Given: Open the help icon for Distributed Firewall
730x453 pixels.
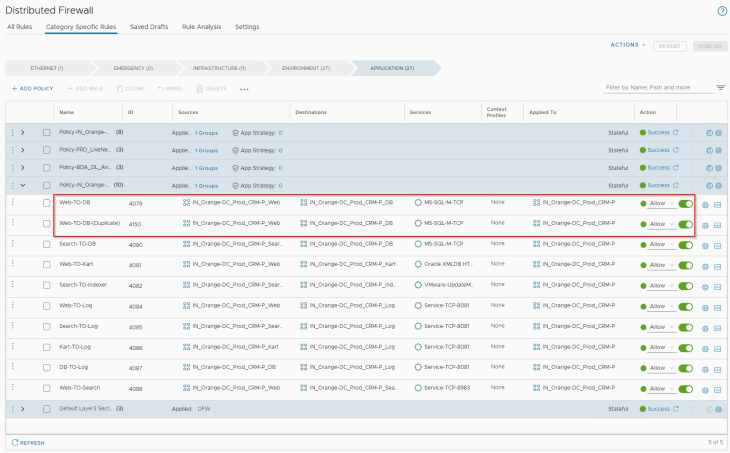Looking at the screenshot, I should pyautogui.click(x=721, y=10).
